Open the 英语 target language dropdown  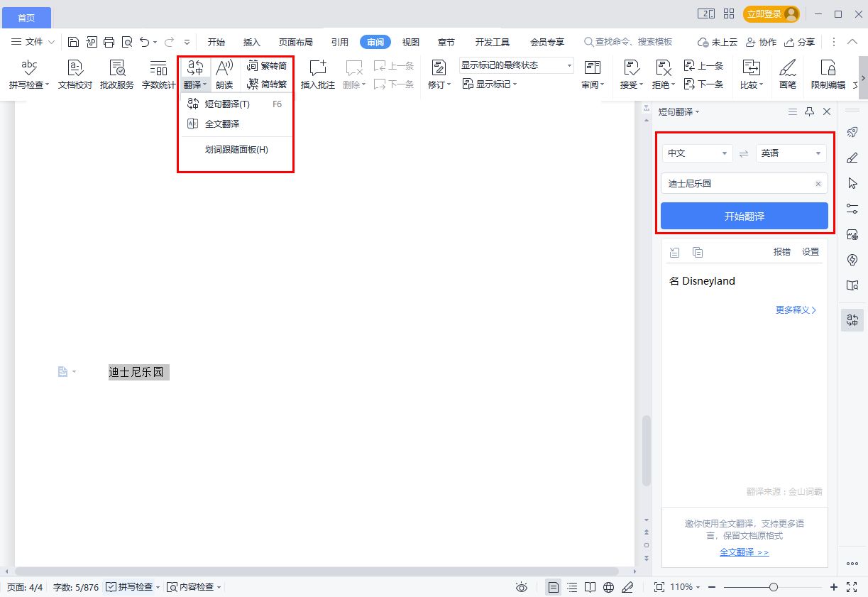pos(791,153)
